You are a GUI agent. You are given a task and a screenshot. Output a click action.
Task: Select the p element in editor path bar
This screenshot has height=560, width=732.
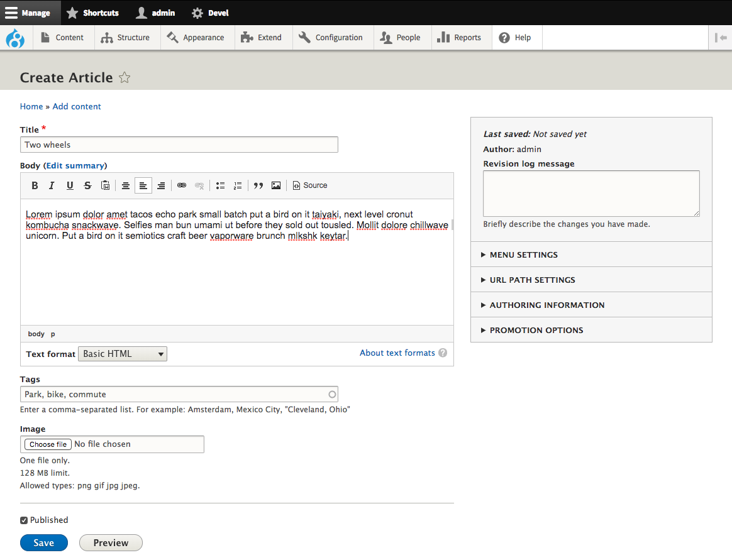pos(53,334)
